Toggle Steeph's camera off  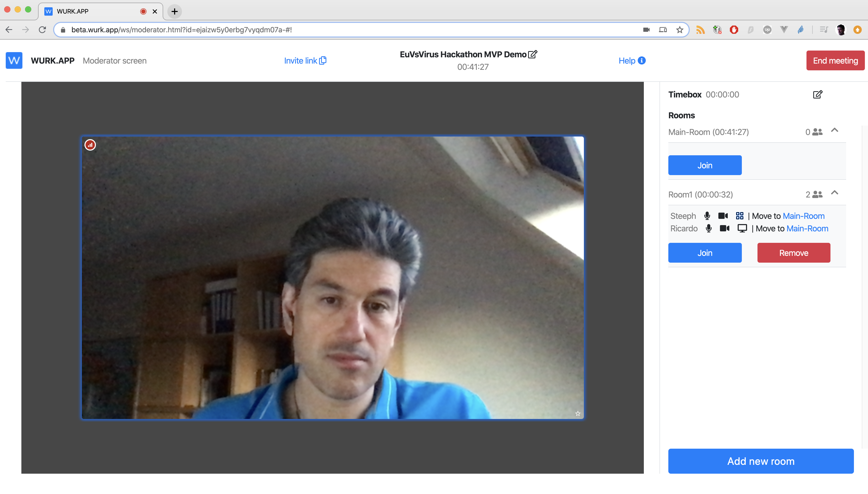[x=723, y=216]
